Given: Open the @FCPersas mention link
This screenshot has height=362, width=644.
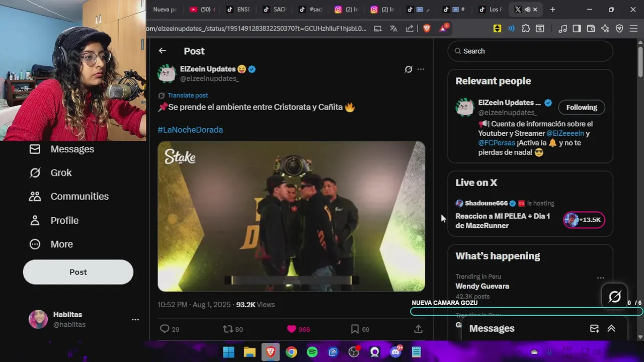Looking at the screenshot, I should tap(497, 143).
